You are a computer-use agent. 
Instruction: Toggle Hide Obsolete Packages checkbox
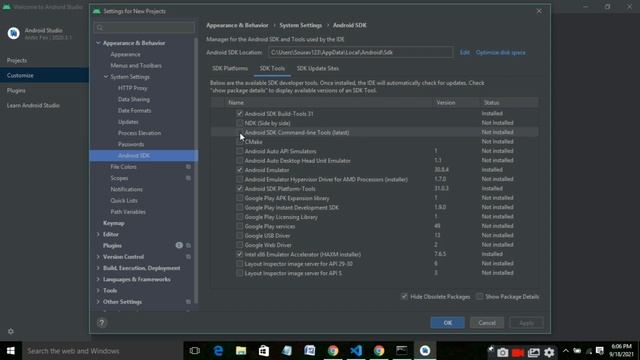[404, 296]
